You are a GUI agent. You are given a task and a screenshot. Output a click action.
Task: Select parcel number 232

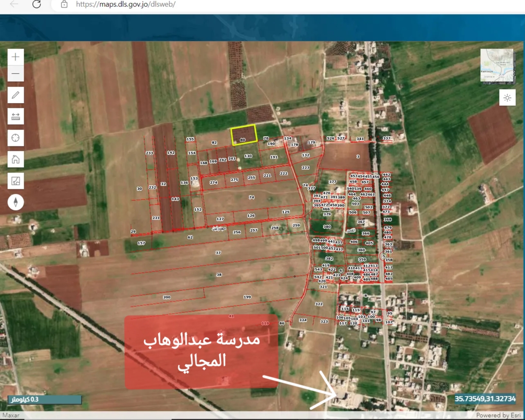[x=152, y=187]
